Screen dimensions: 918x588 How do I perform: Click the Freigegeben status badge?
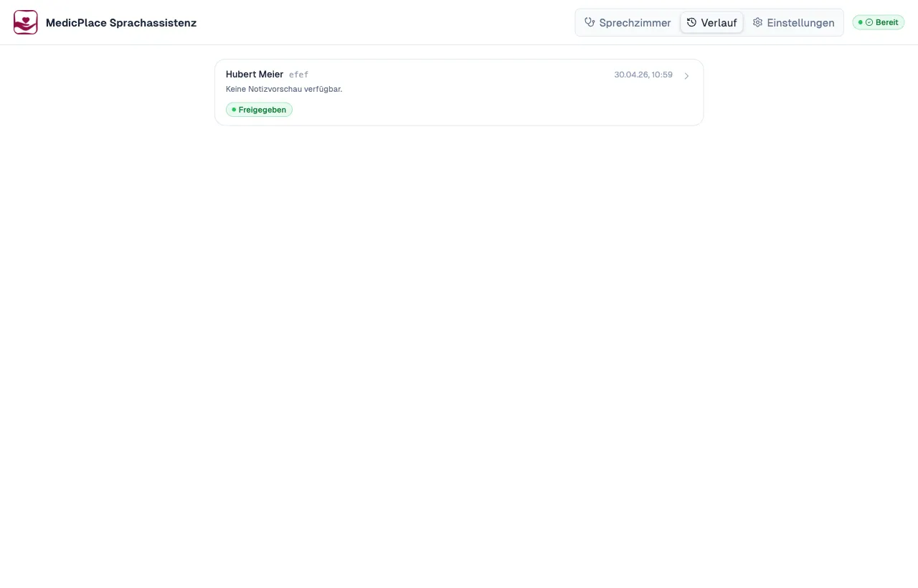259,110
